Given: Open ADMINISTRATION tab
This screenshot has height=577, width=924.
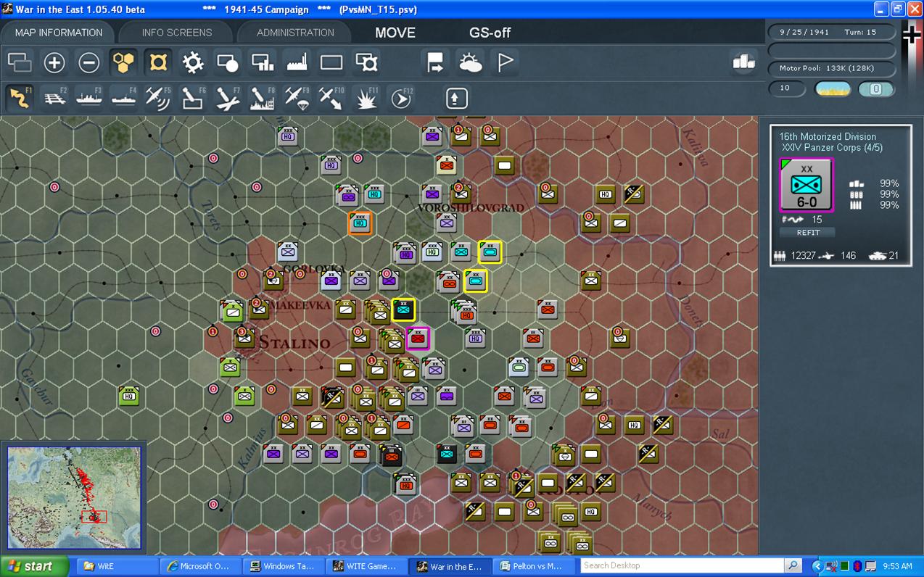Looking at the screenshot, I should (x=295, y=33).
